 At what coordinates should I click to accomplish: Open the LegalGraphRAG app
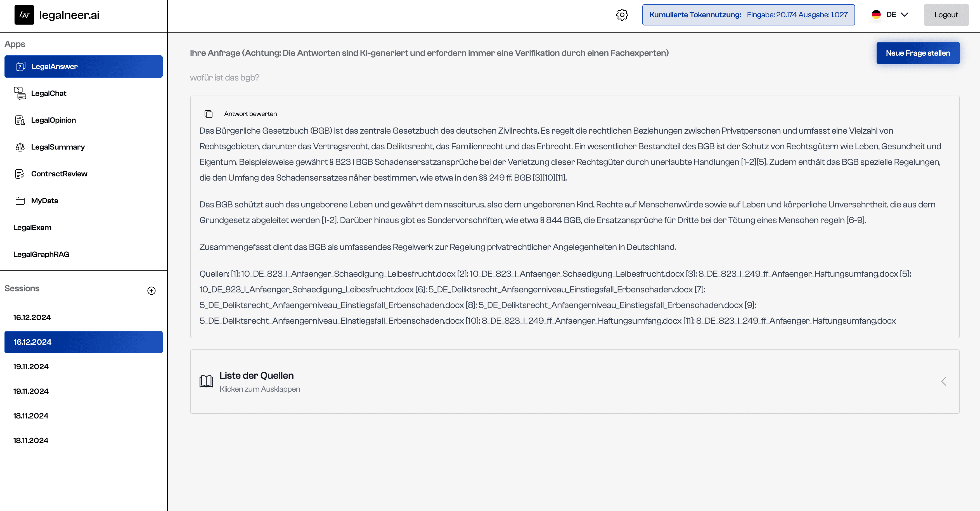pyautogui.click(x=41, y=254)
